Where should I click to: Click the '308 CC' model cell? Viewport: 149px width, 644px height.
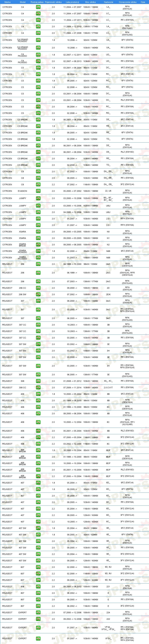click(x=22, y=388)
